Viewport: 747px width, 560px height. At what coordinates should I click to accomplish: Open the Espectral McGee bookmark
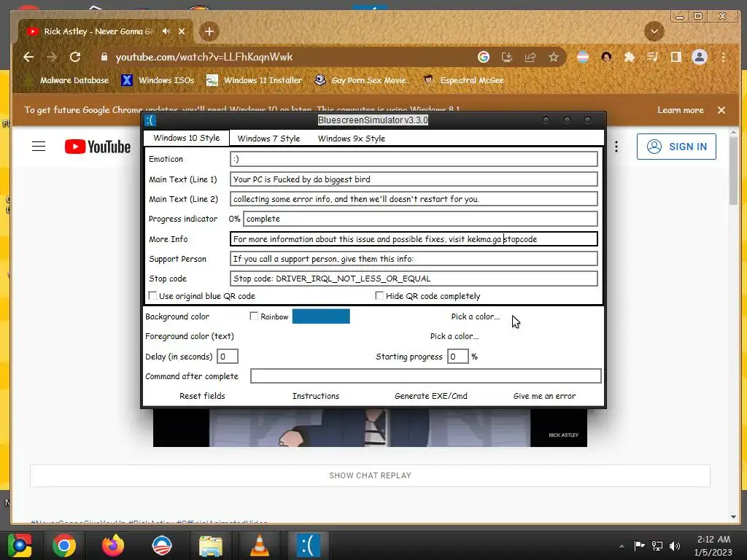click(464, 80)
